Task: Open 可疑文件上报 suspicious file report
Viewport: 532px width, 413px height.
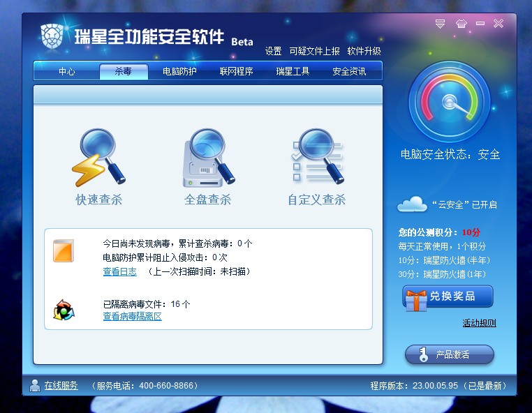Action: 314,51
